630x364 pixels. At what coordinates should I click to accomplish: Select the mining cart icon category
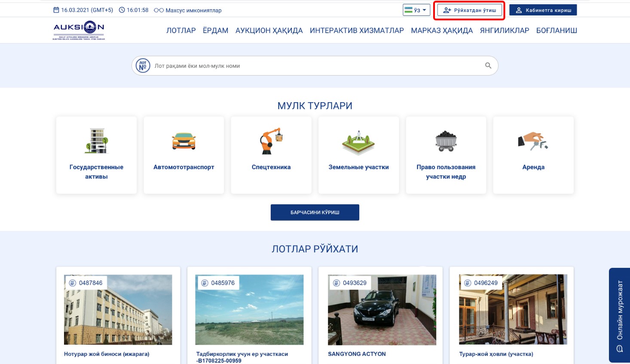tap(446, 141)
